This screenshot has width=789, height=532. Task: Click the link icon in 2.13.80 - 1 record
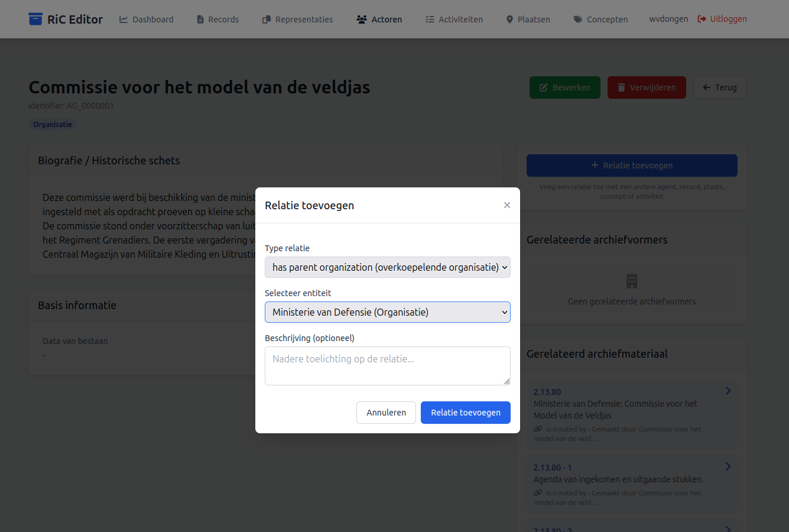tap(538, 493)
